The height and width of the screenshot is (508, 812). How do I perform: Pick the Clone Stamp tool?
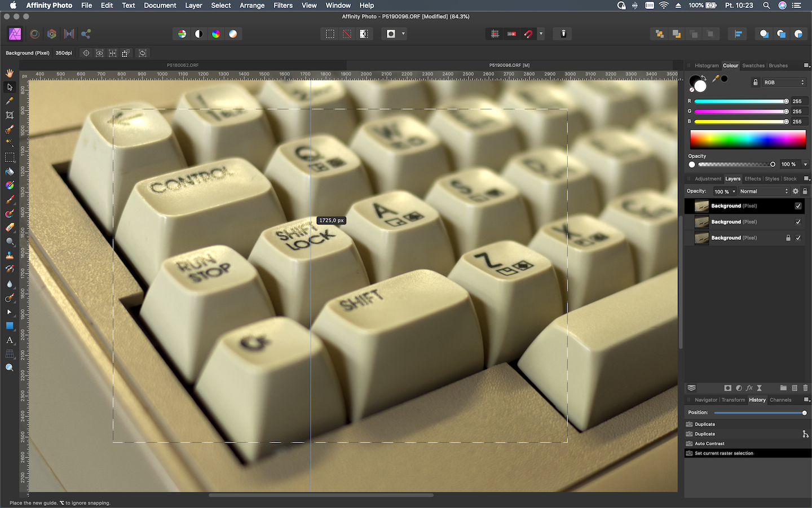click(x=10, y=256)
